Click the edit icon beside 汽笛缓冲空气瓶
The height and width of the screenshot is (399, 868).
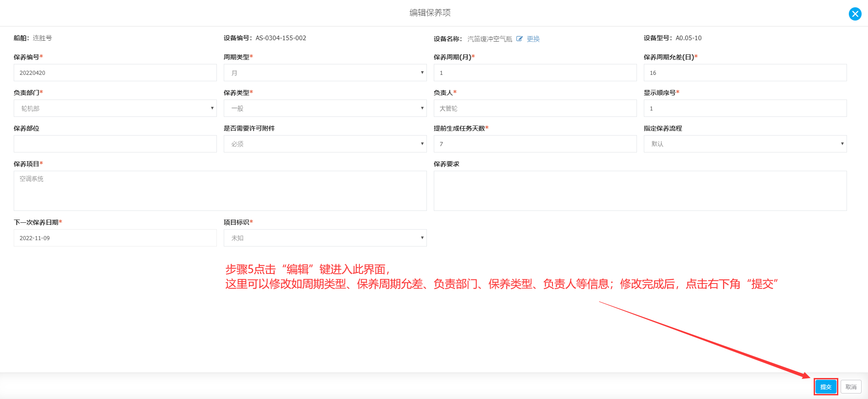point(519,39)
